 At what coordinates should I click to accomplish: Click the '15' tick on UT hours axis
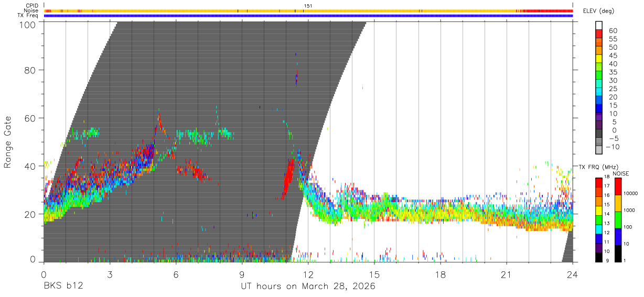tap(374, 274)
